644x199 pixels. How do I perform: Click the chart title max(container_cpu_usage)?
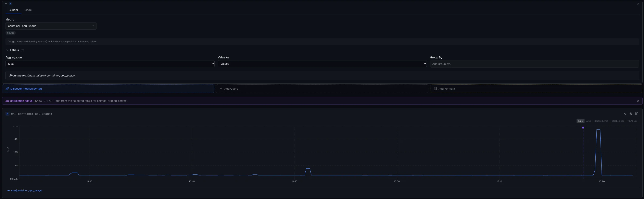(31, 114)
